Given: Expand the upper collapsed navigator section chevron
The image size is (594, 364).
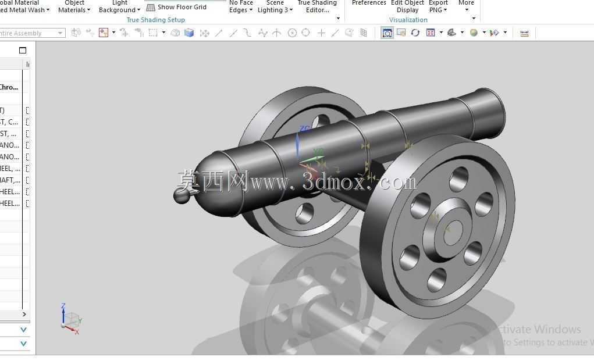Looking at the screenshot, I should pos(23,330).
